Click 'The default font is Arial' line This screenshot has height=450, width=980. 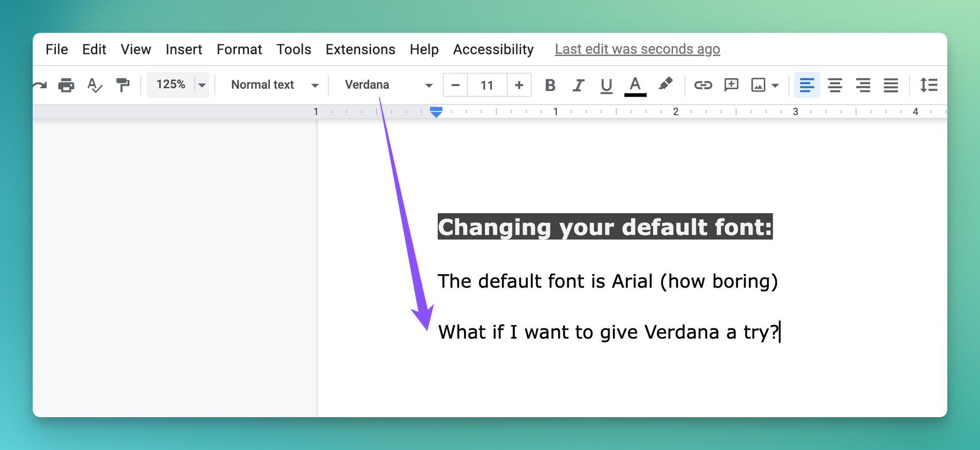click(x=607, y=281)
